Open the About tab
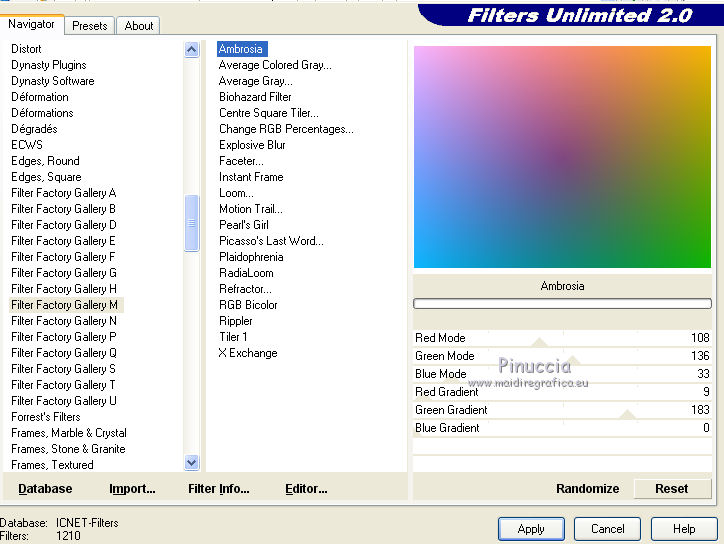 (x=139, y=25)
